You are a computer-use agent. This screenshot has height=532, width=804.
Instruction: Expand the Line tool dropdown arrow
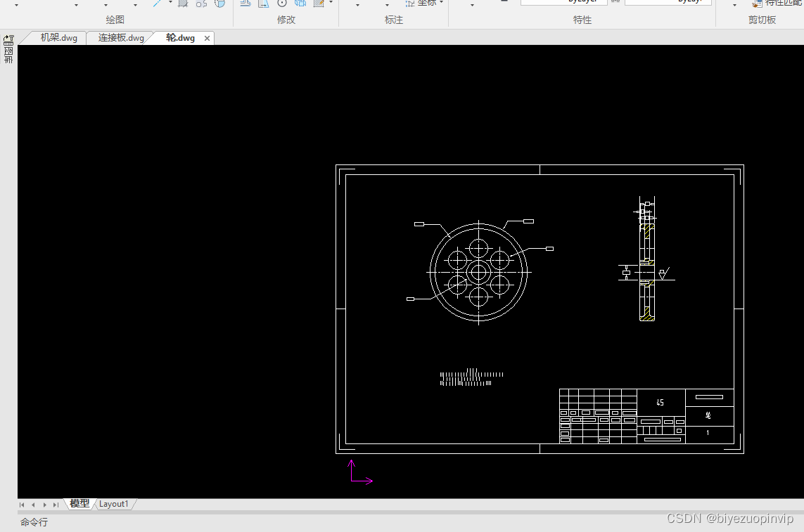click(170, 3)
